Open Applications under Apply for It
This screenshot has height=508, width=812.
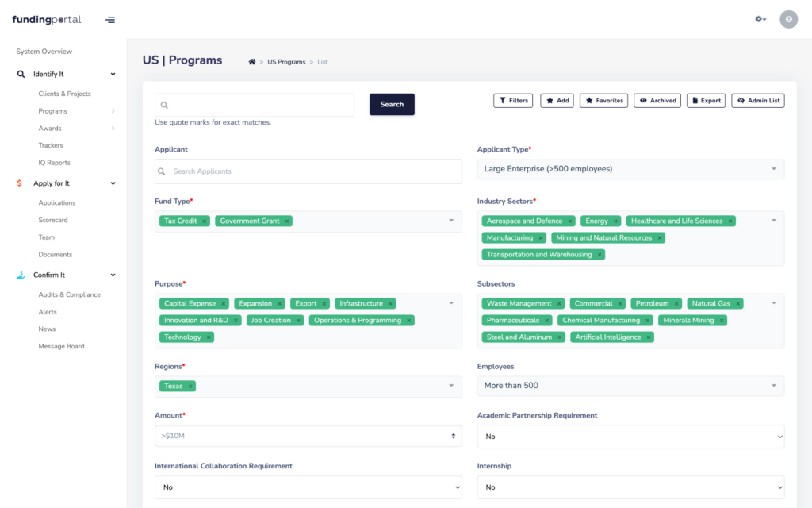[57, 202]
